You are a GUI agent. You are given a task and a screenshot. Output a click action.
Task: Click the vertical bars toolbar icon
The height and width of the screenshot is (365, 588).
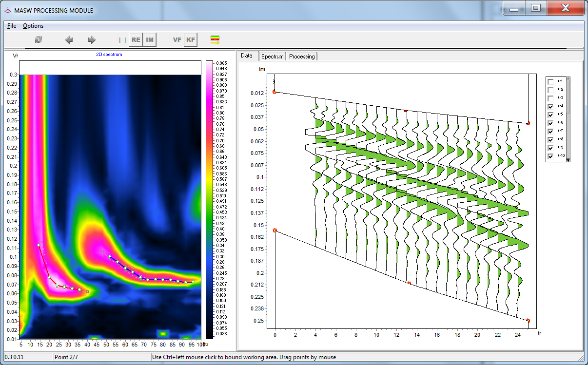[122, 40]
